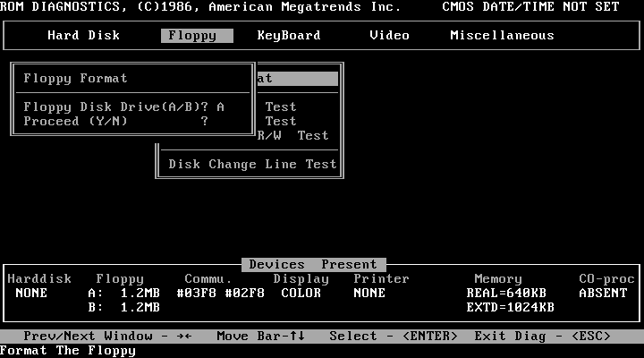Click the Proceed (Y/N) answer field

pos(205,122)
